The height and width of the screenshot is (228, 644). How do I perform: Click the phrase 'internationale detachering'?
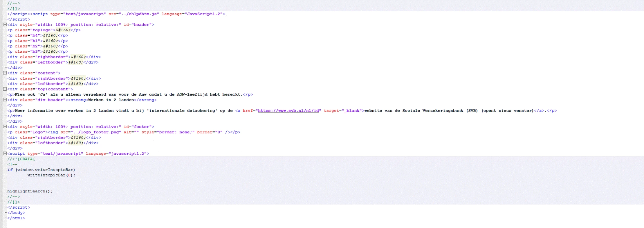tap(182, 111)
